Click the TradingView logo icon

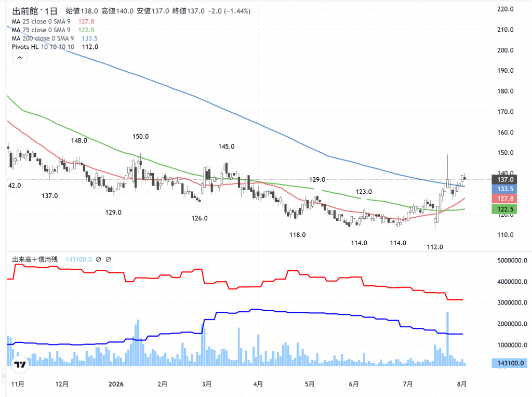click(x=20, y=364)
